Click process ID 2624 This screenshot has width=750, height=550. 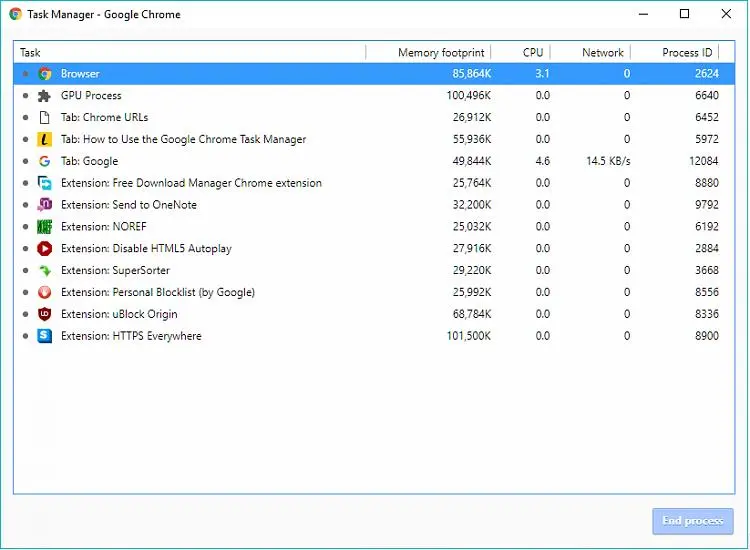click(707, 74)
